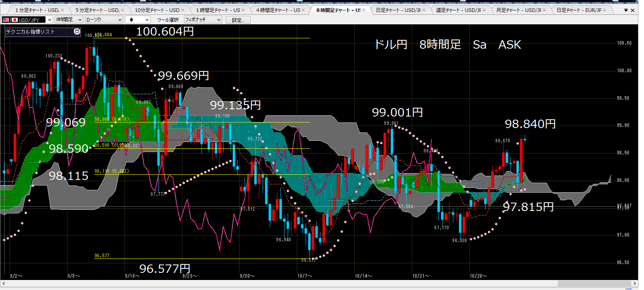Viewport: 644px width, 290px height.
Task: Click the 設定... button
Action: tap(238, 20)
